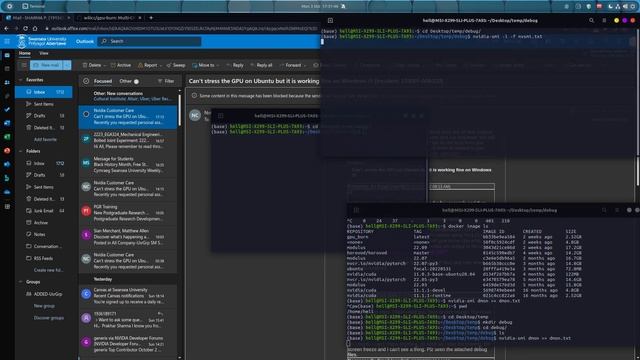Switch to the Mail browser tab
Screen dimensions: 640x360
tap(38, 18)
